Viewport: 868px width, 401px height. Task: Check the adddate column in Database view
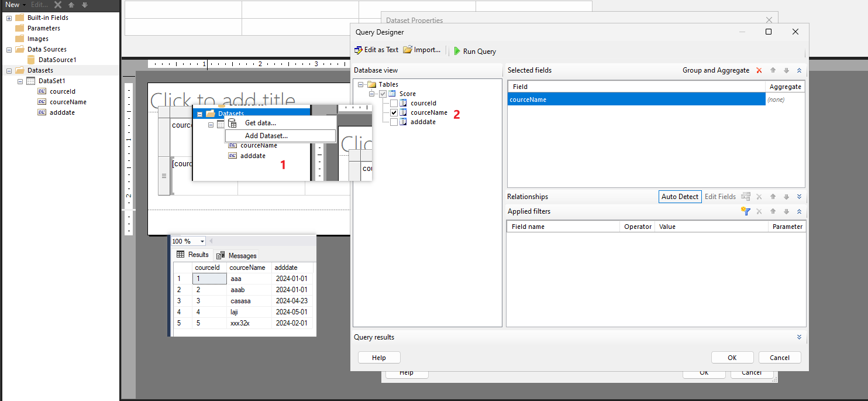tap(394, 122)
